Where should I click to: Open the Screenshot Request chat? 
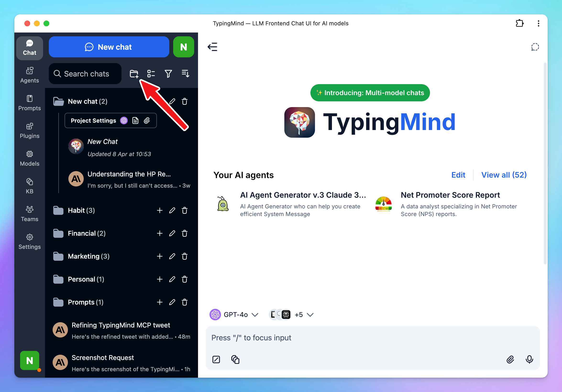(x=121, y=363)
